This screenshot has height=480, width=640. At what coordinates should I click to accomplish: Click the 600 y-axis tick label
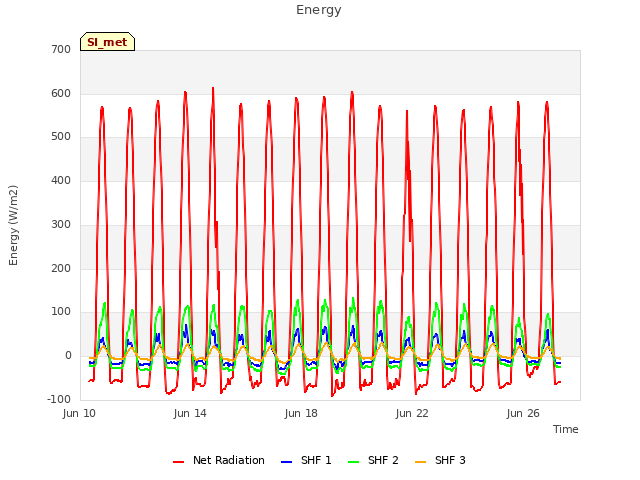pos(61,93)
